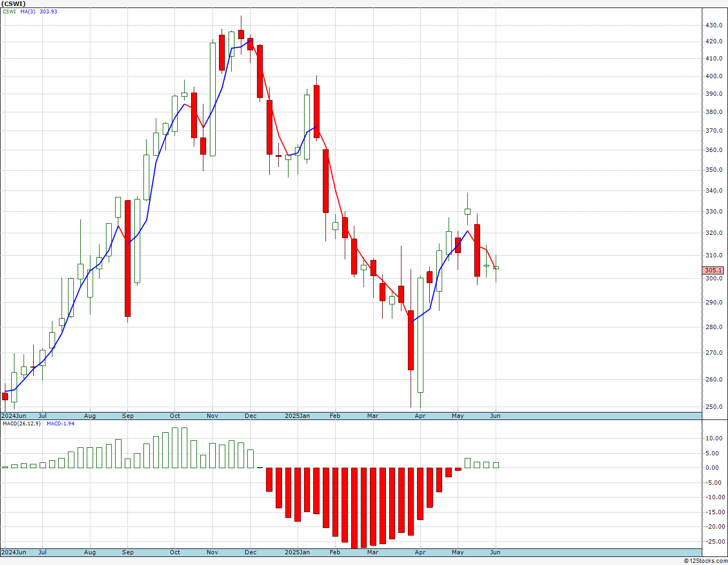Click the 420.0 price axis label

(714, 42)
